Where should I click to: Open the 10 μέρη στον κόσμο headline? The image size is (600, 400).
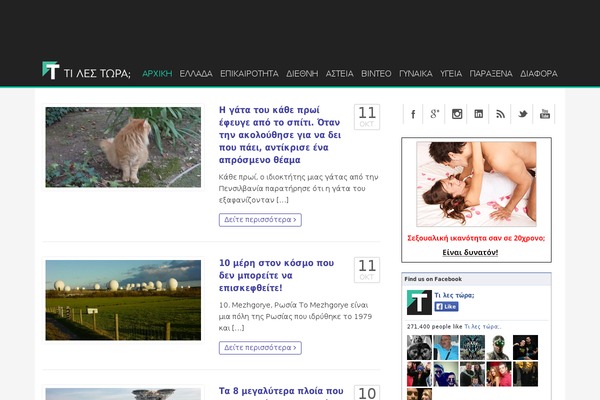(x=276, y=275)
